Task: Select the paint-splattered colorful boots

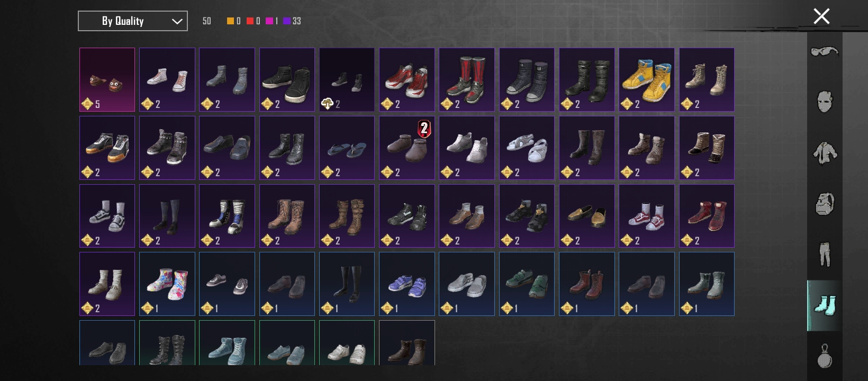Action: click(167, 284)
